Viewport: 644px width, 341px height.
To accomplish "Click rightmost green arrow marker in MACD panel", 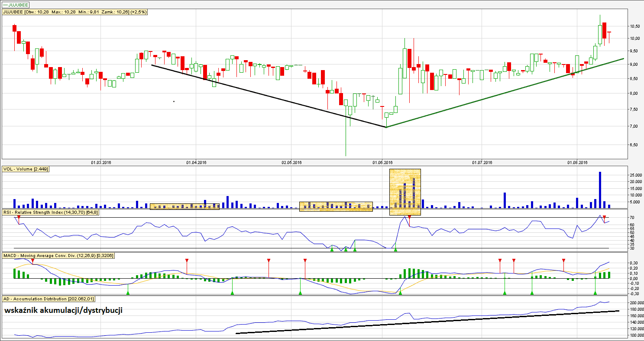I will coord(595,293).
